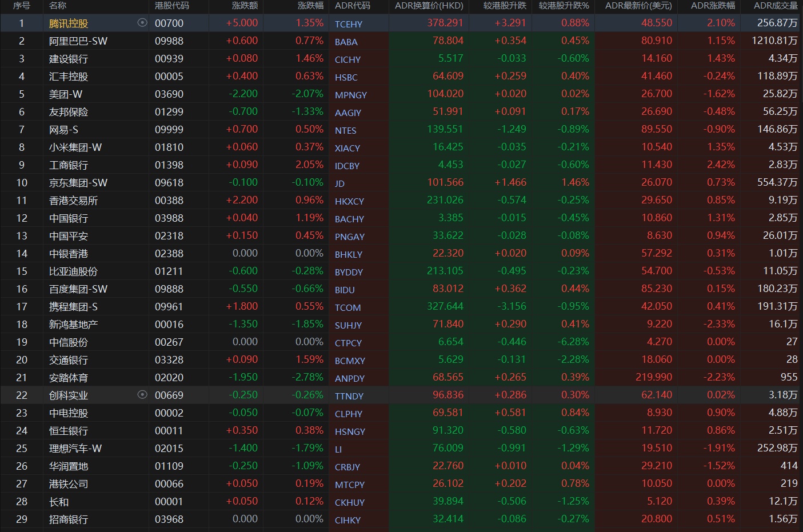This screenshot has height=532, width=803.
Task: Sort by the 港股代码 column header
Action: [x=172, y=6]
